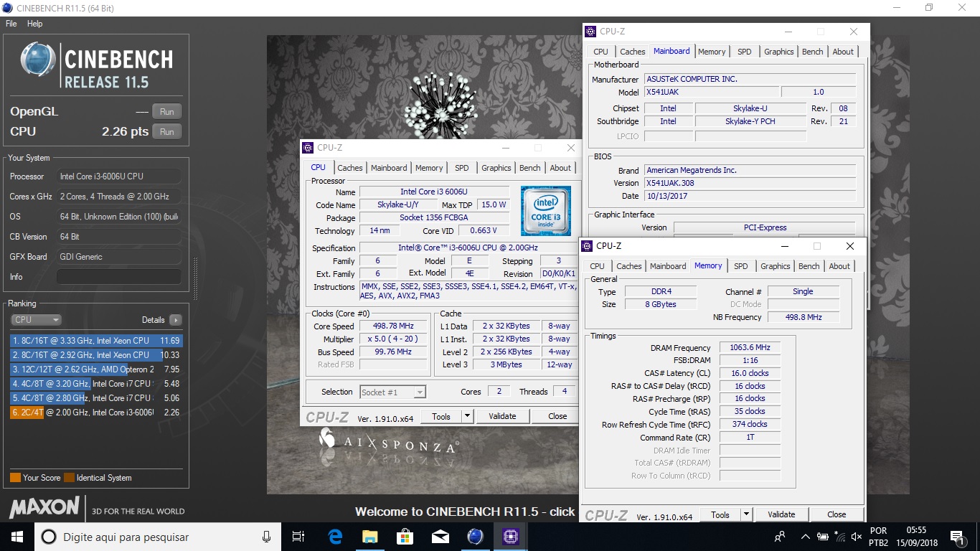The image size is (980, 551).
Task: Open Mainboard tab in CPU-Z CPU window
Action: pyautogui.click(x=389, y=168)
